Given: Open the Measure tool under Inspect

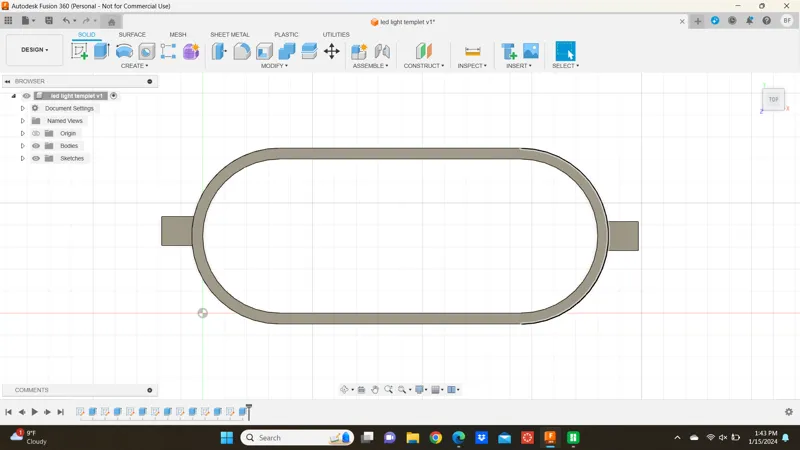Looking at the screenshot, I should (472, 51).
